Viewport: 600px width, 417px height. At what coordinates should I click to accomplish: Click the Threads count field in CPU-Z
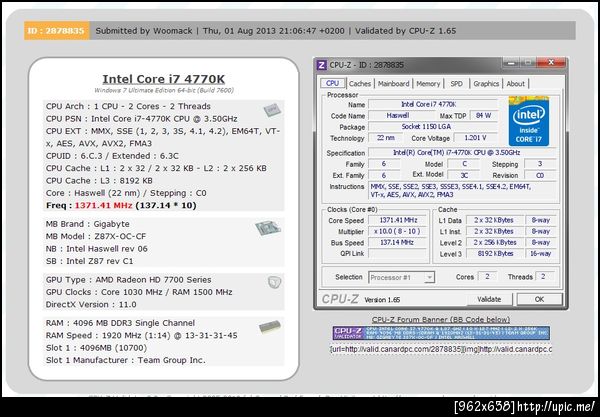(x=545, y=276)
